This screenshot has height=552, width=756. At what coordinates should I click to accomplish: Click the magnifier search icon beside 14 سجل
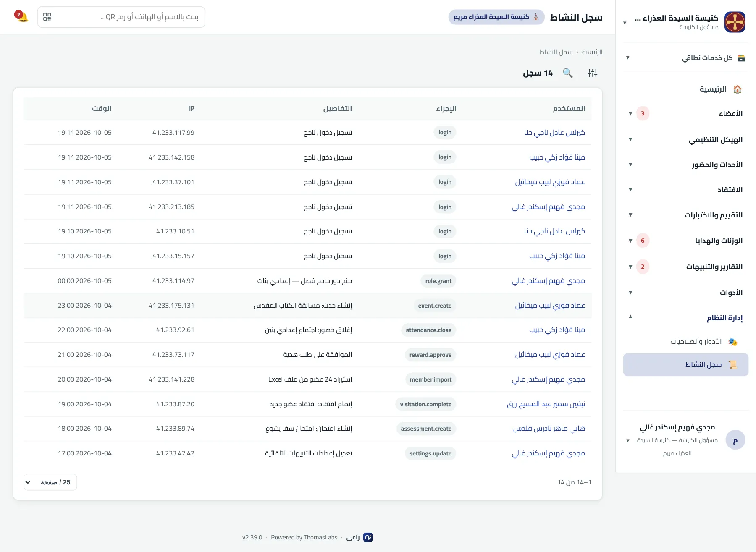[568, 73]
